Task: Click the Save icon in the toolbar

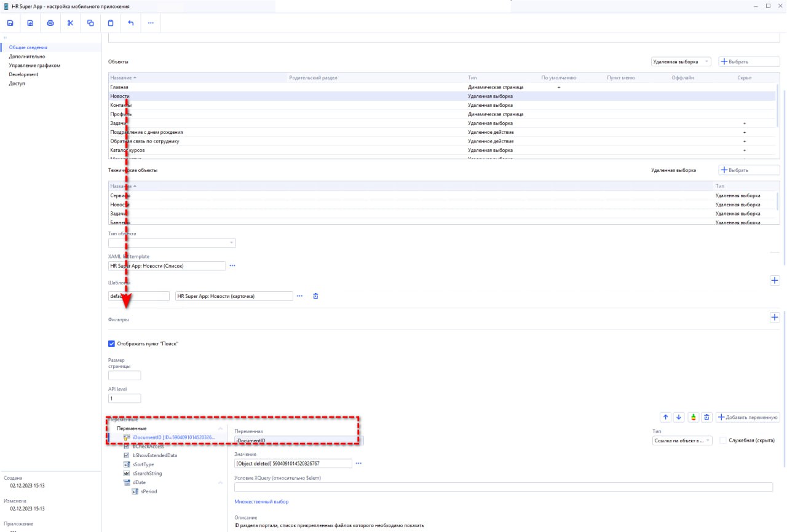Action: (x=10, y=23)
